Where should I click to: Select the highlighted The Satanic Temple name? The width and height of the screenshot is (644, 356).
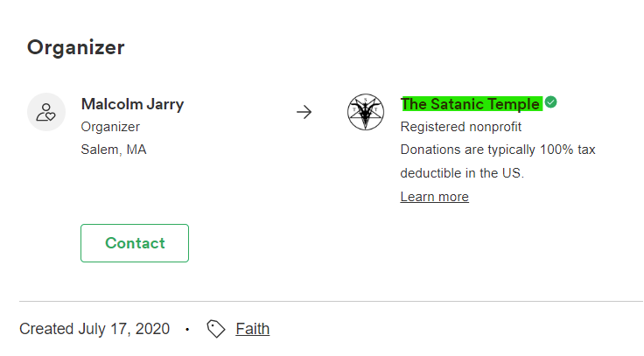coord(470,104)
